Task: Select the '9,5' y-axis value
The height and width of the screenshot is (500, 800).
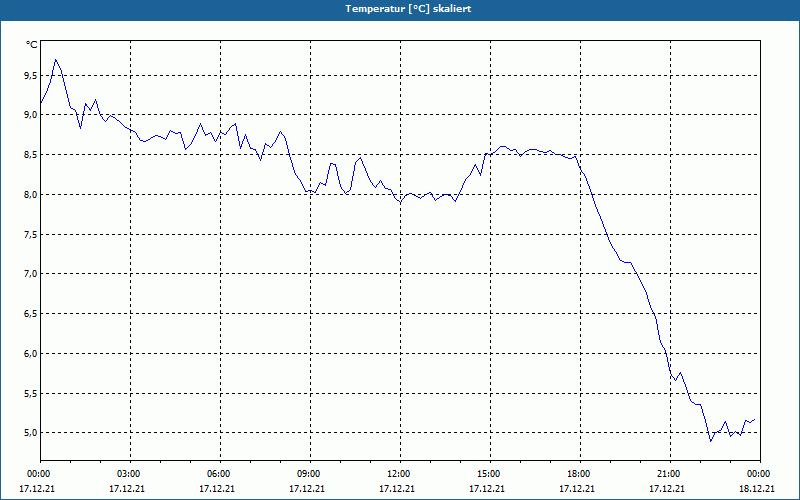Action: coord(31,76)
